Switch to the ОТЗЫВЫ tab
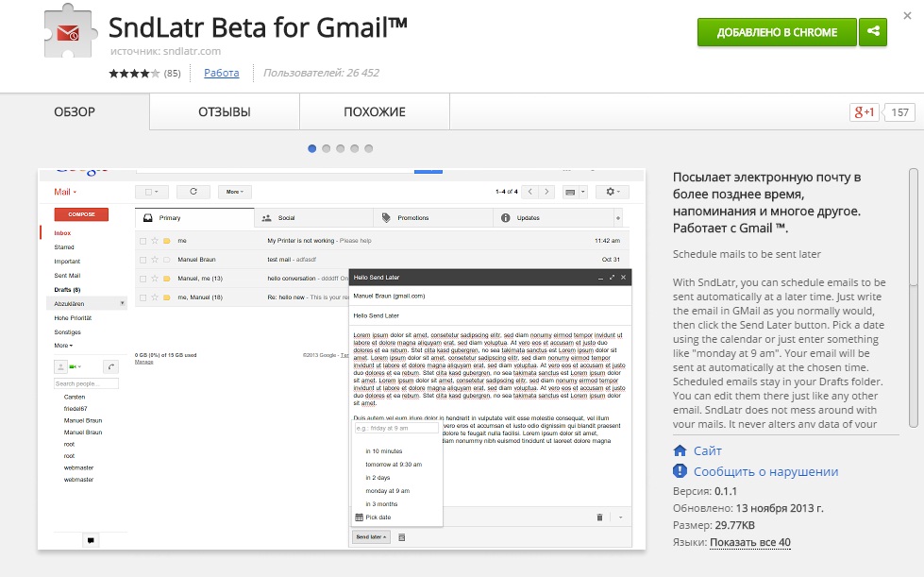Screen dimensions: 924x577 point(222,111)
